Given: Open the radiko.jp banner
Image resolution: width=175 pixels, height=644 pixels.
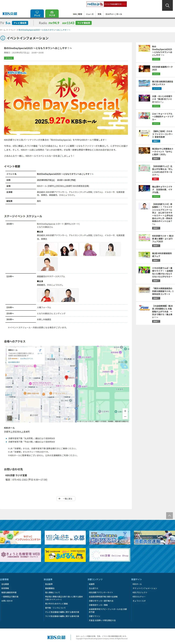Looking at the screenshot, I should 107,4.
